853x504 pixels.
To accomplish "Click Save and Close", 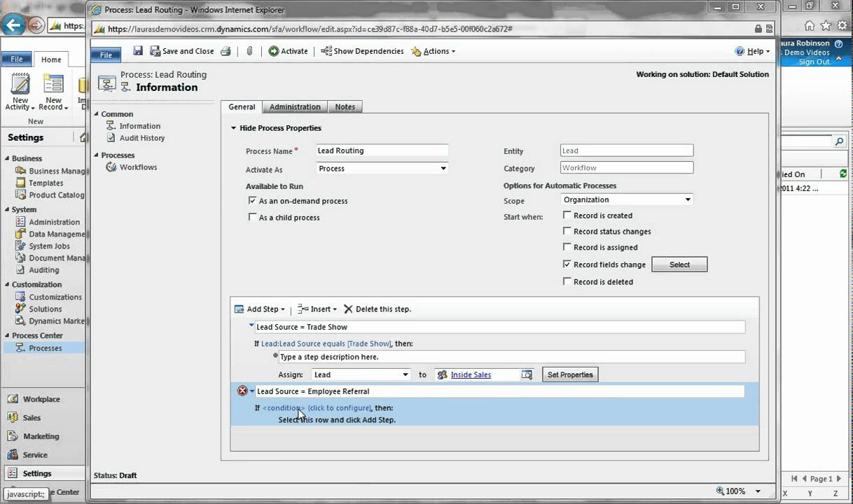I will (181, 51).
